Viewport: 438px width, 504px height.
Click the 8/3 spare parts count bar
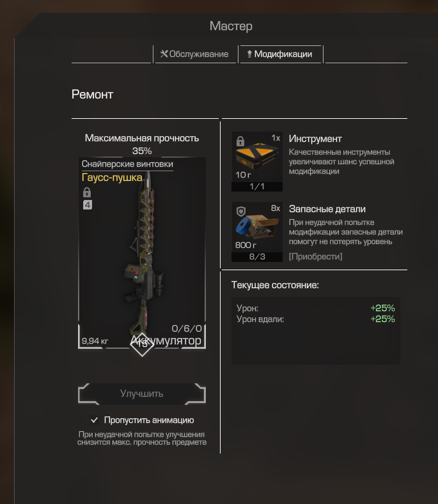257,257
